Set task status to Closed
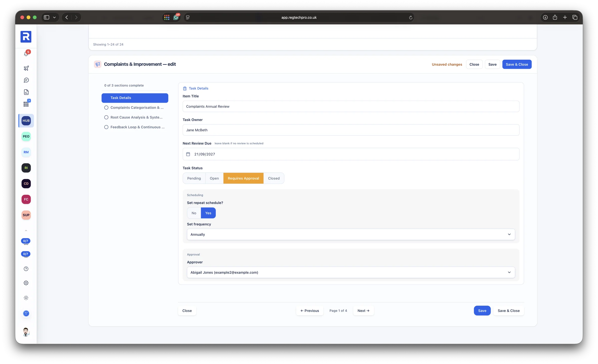 click(x=274, y=178)
